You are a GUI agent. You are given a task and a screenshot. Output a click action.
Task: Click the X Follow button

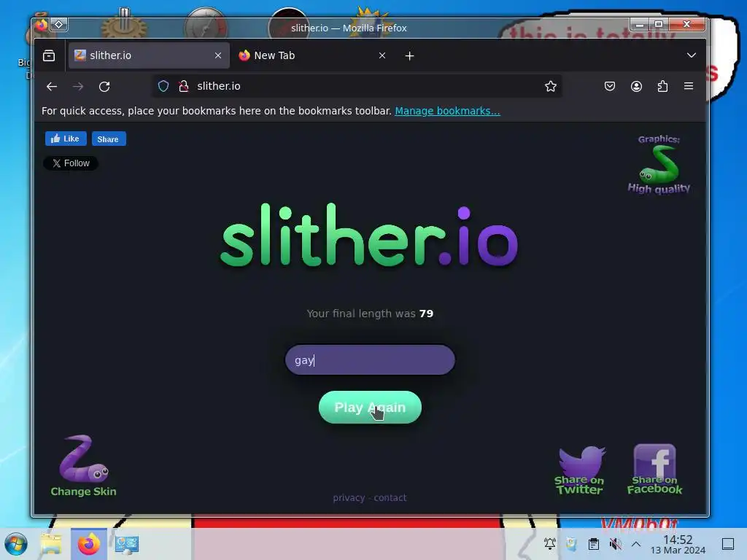(71, 163)
